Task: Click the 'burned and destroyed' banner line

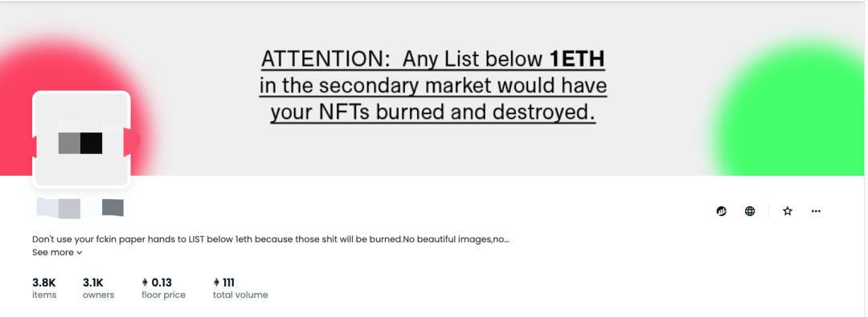Action: (433, 113)
